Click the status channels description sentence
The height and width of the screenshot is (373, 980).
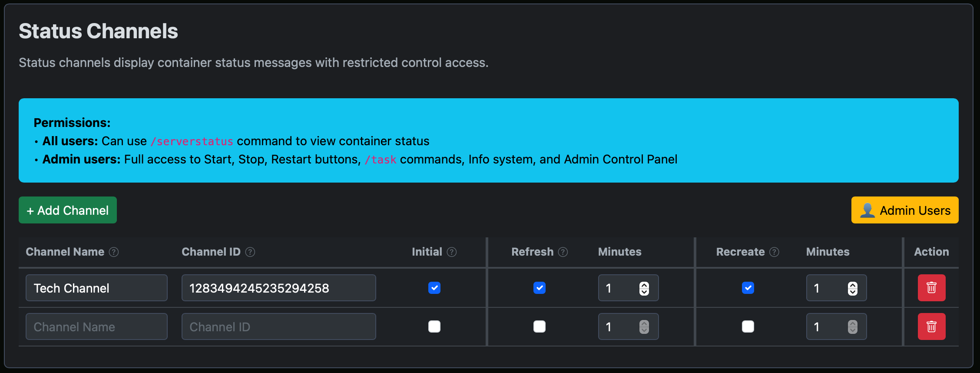254,63
